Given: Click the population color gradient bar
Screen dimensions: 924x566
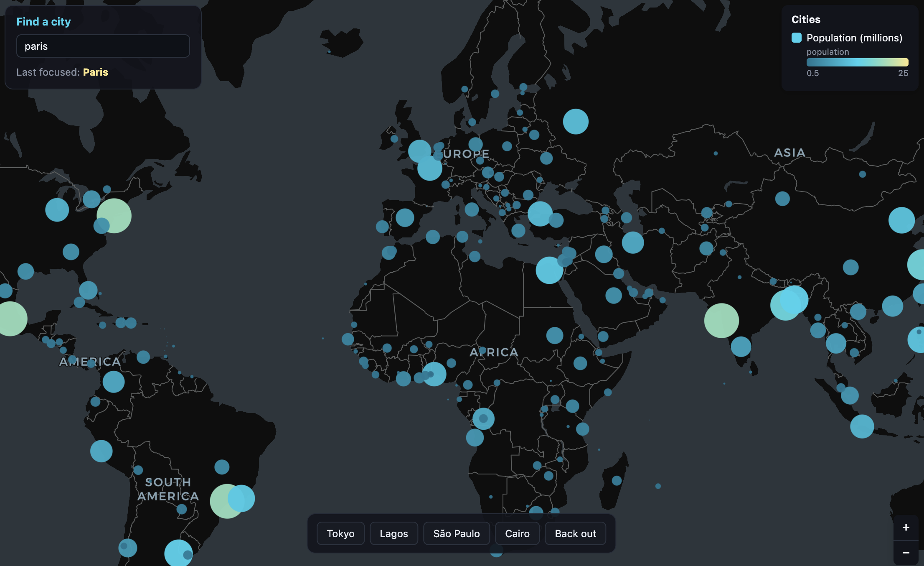Looking at the screenshot, I should [857, 62].
